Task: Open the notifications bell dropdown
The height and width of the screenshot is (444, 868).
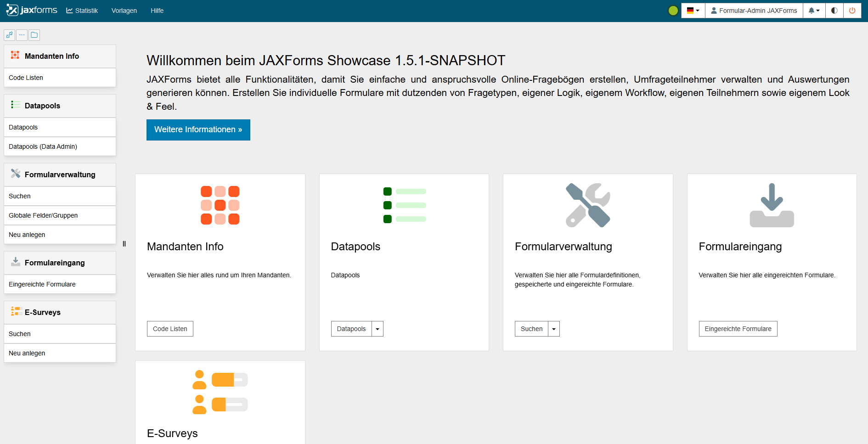Action: [814, 11]
